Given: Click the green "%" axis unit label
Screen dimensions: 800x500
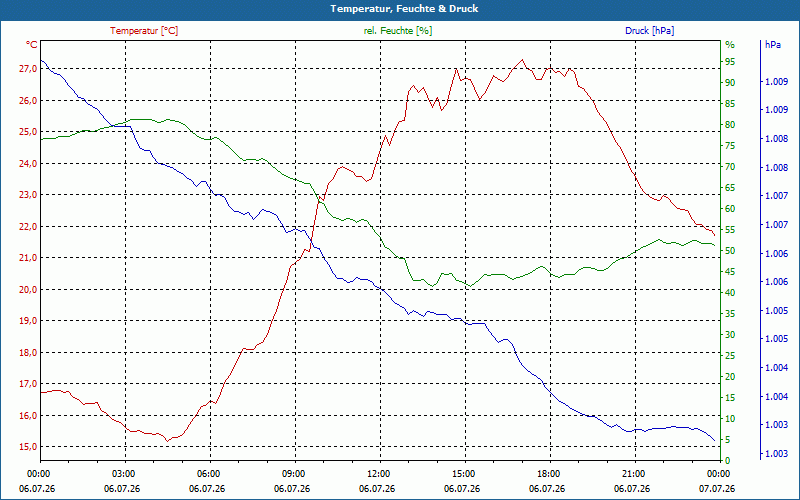Looking at the screenshot, I should (x=730, y=45).
